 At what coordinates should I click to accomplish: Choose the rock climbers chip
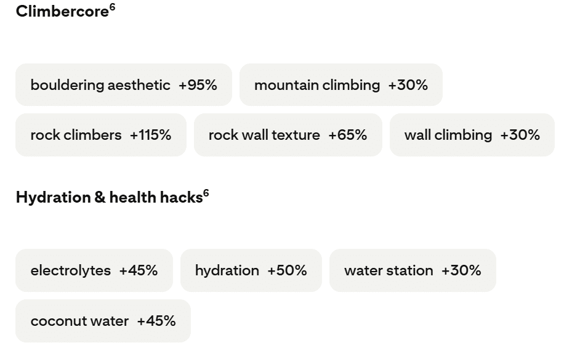pyautogui.click(x=101, y=135)
